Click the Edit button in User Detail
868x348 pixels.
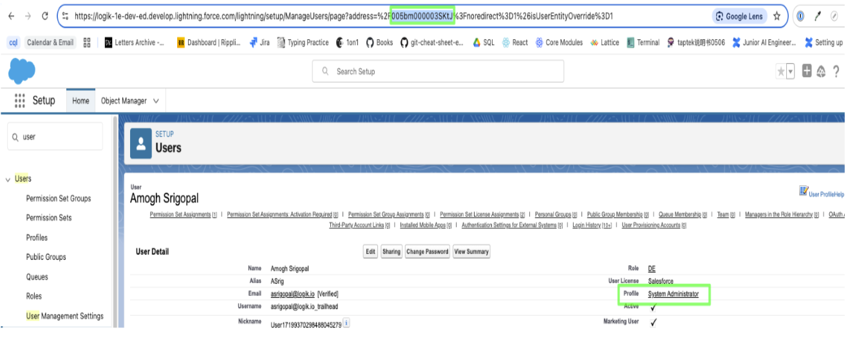(370, 252)
